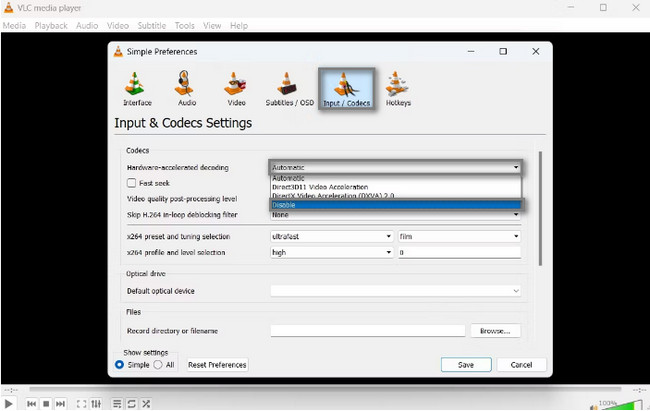Click the Previous media button

[x=32, y=404]
